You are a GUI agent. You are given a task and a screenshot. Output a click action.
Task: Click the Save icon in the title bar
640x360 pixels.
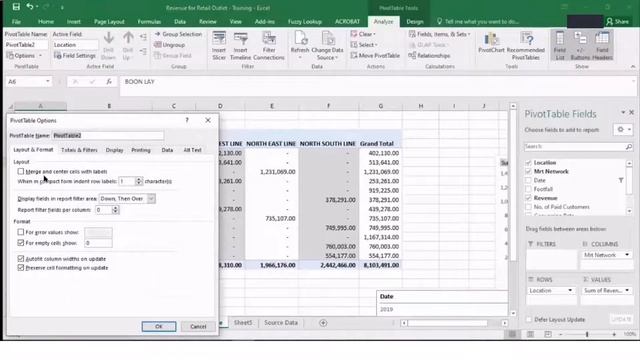pyautogui.click(x=16, y=7)
